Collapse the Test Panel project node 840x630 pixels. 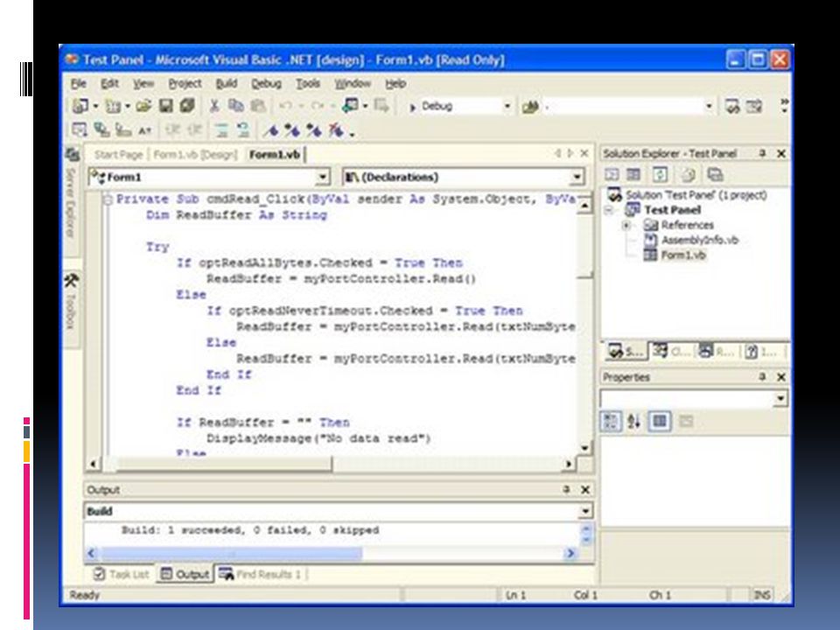pos(609,210)
